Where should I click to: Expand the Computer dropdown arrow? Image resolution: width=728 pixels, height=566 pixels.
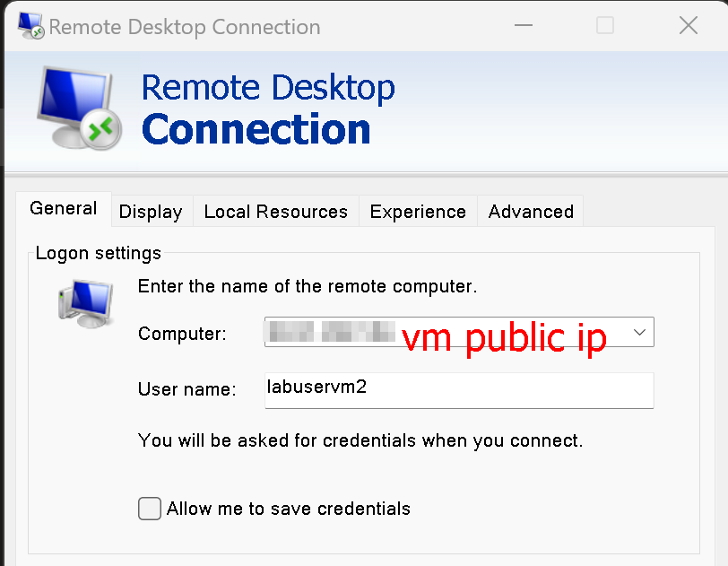[639, 332]
